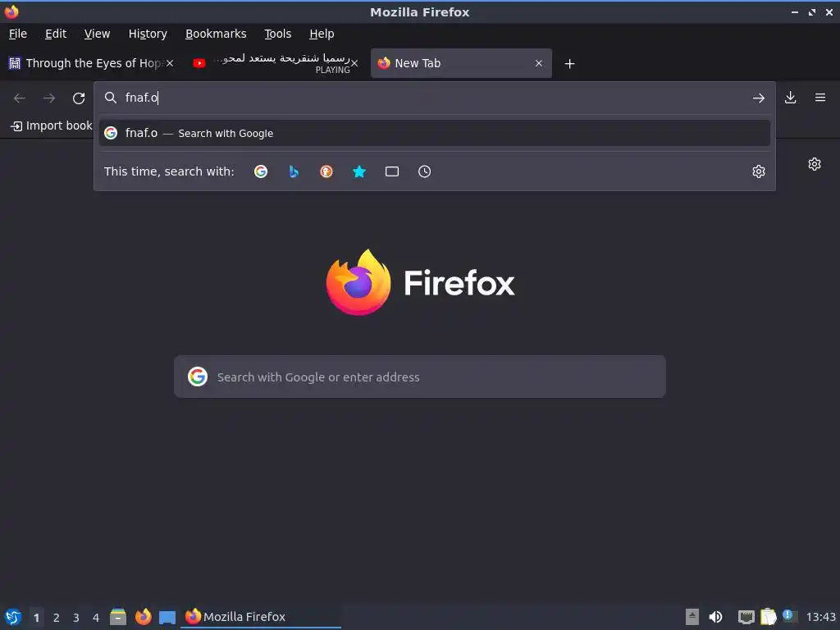Image resolution: width=840 pixels, height=630 pixels.
Task: Search this time in open Tabs
Action: pyautogui.click(x=392, y=171)
